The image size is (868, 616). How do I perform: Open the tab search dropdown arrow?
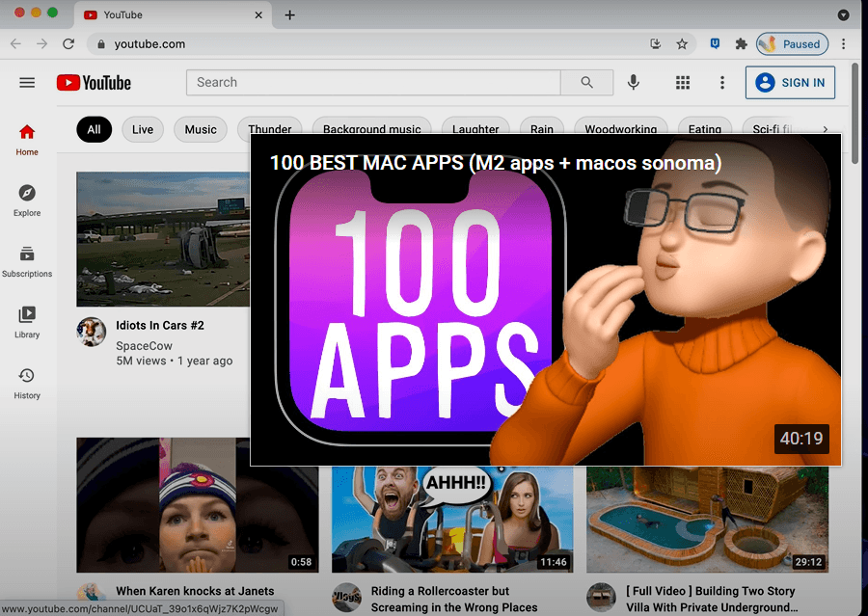tap(843, 15)
